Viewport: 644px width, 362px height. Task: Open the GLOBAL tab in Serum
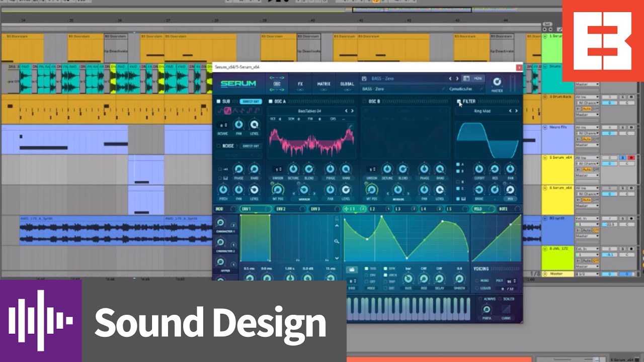pyautogui.click(x=347, y=84)
